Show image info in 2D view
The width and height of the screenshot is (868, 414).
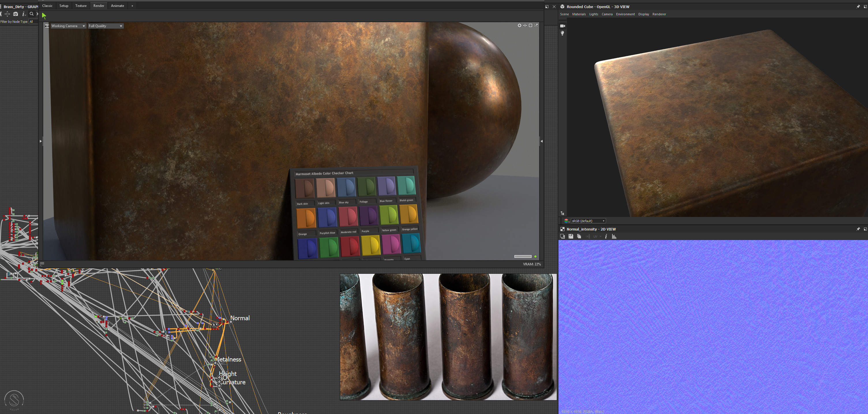pyautogui.click(x=606, y=237)
